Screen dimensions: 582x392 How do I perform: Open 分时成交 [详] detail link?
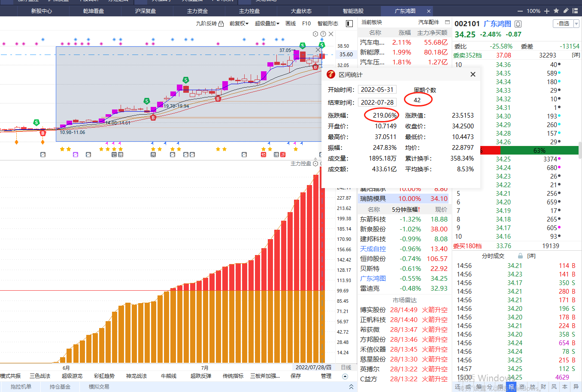(531, 256)
